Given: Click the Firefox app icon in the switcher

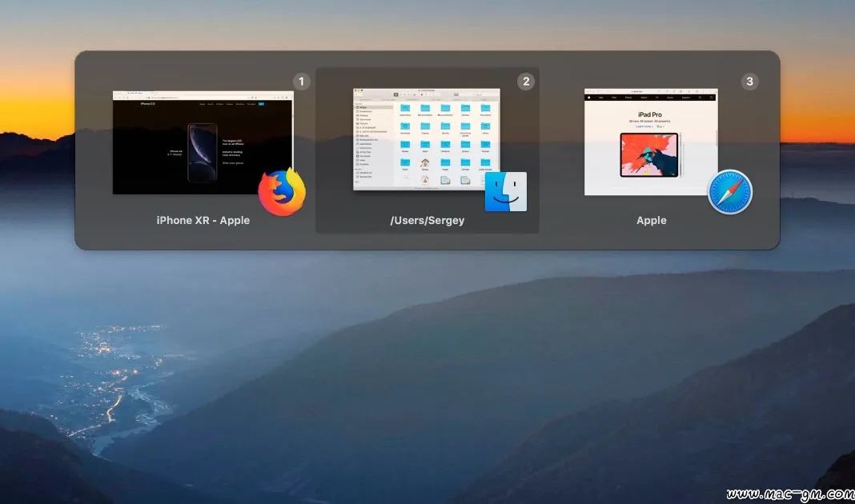Looking at the screenshot, I should pos(282,192).
